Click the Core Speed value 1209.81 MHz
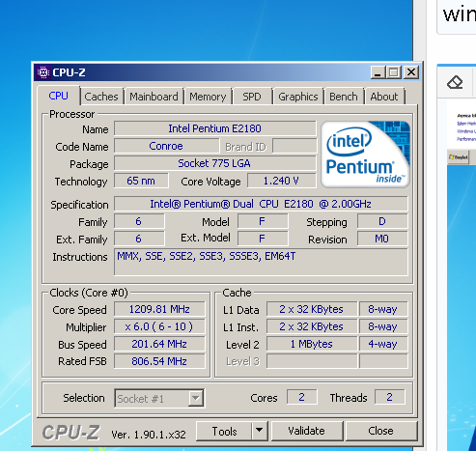Screen dimensions: 476x451 tap(159, 309)
